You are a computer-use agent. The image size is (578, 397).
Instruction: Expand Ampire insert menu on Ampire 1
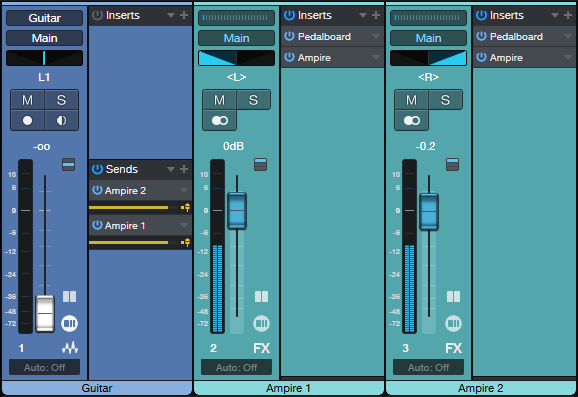coord(376,58)
